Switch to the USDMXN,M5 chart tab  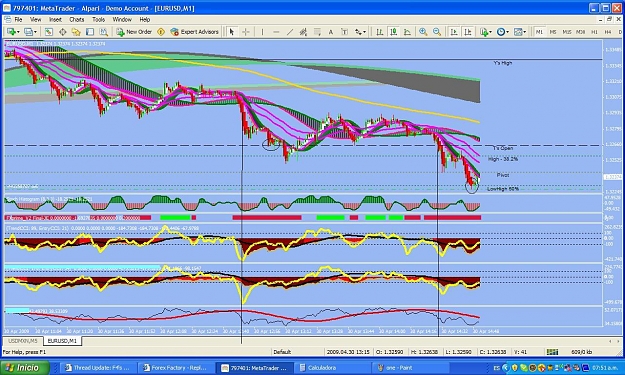23,341
